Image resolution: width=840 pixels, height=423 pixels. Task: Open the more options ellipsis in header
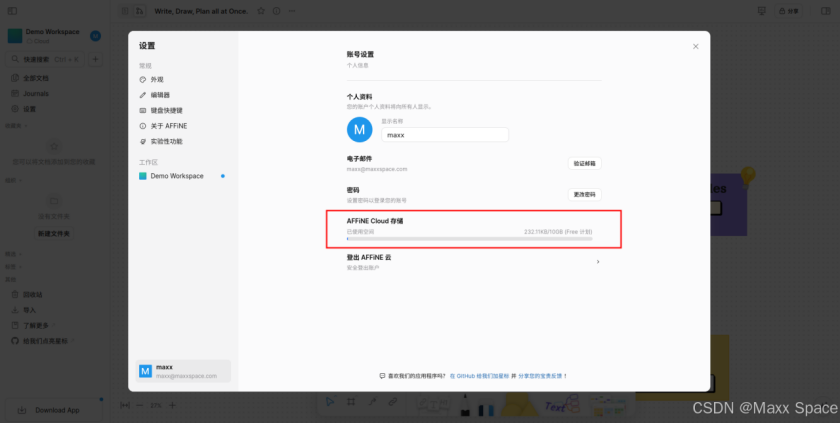291,11
